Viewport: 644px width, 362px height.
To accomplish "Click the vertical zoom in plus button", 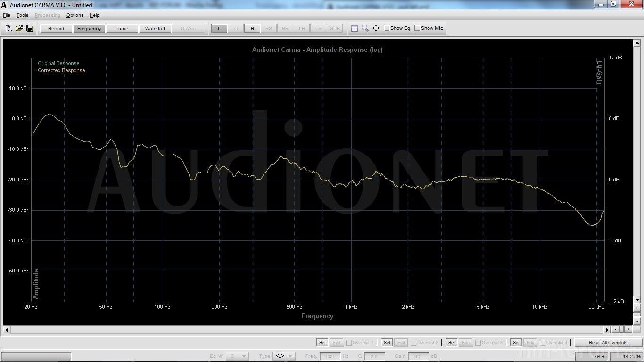I will pos(637,308).
